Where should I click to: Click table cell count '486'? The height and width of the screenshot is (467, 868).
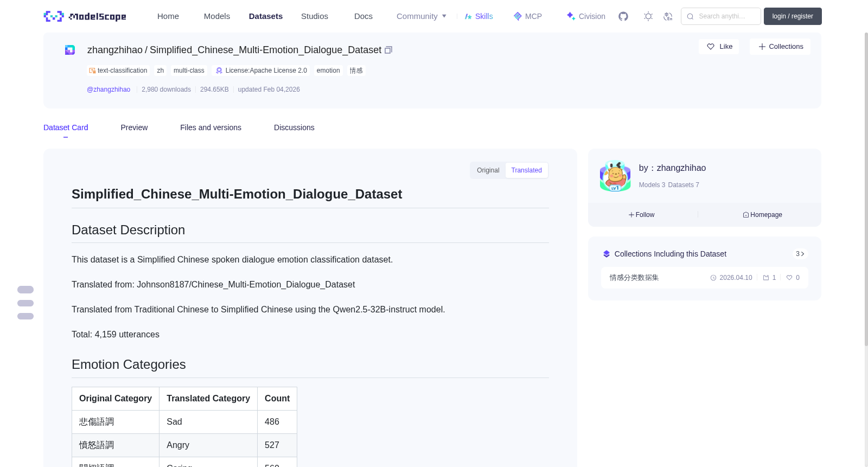pyautogui.click(x=277, y=422)
